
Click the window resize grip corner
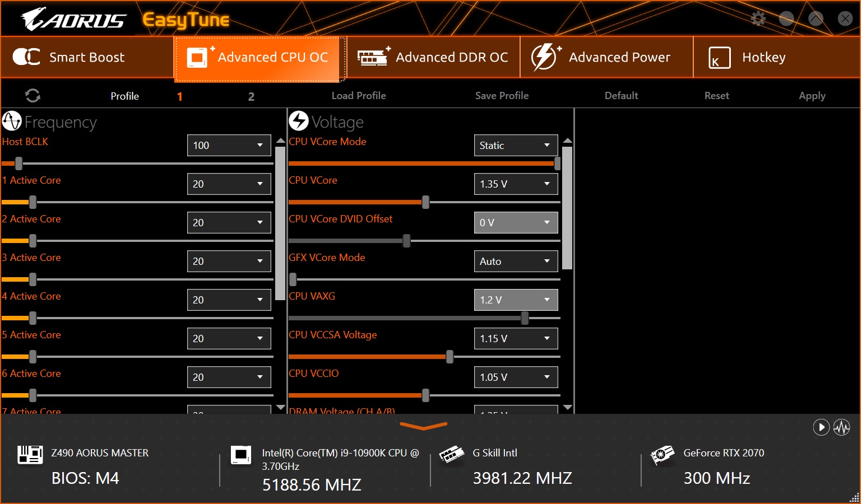coord(855,497)
